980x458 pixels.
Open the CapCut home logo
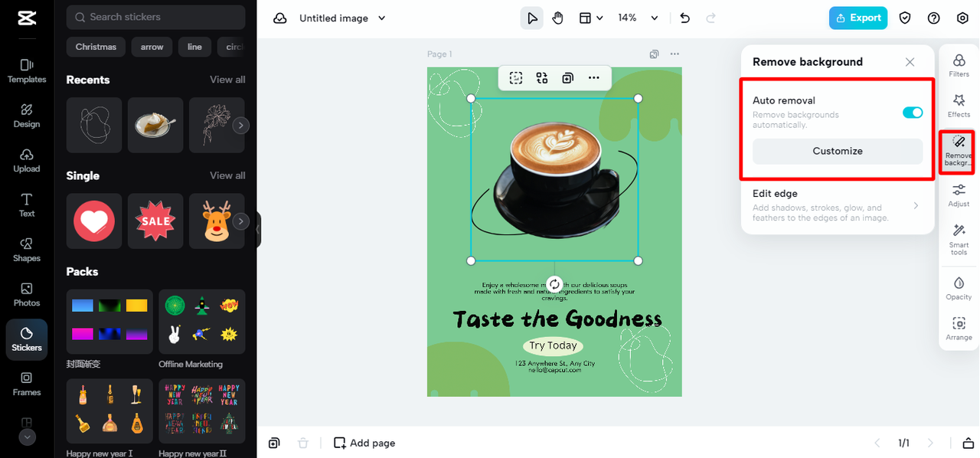pos(27,18)
